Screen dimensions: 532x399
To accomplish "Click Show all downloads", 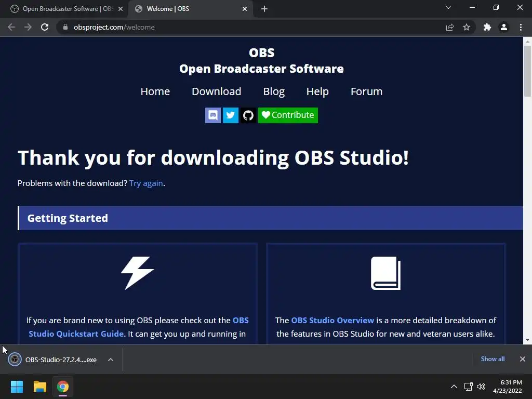I will click(493, 359).
